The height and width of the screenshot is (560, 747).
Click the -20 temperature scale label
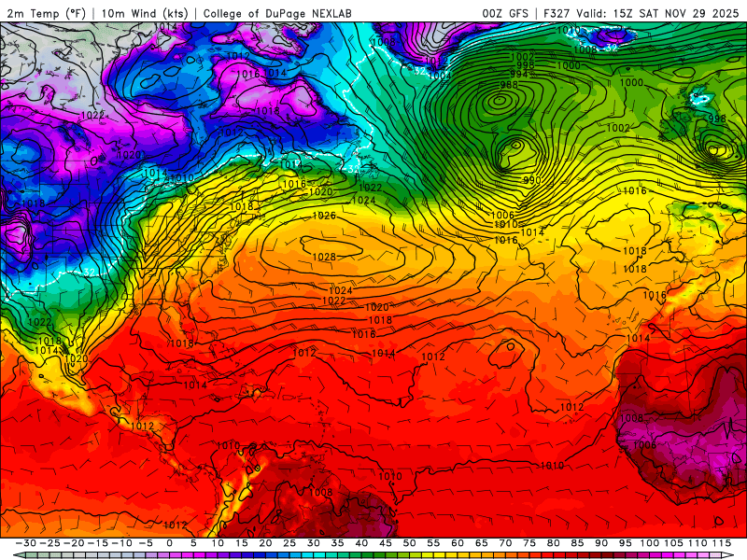tap(74, 543)
